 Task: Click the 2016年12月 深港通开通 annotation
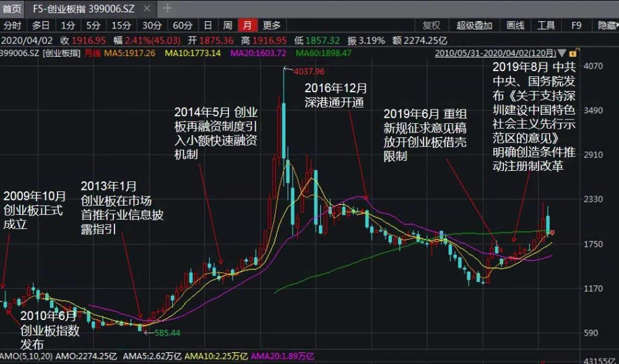[335, 95]
